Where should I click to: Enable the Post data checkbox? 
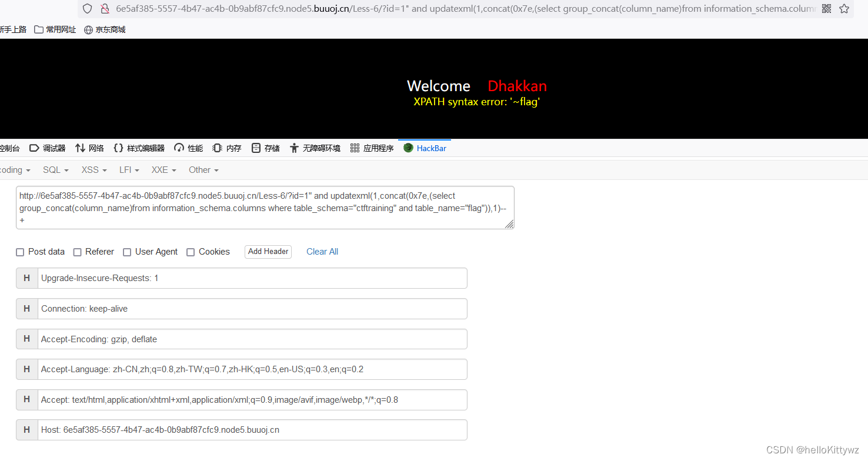[20, 252]
